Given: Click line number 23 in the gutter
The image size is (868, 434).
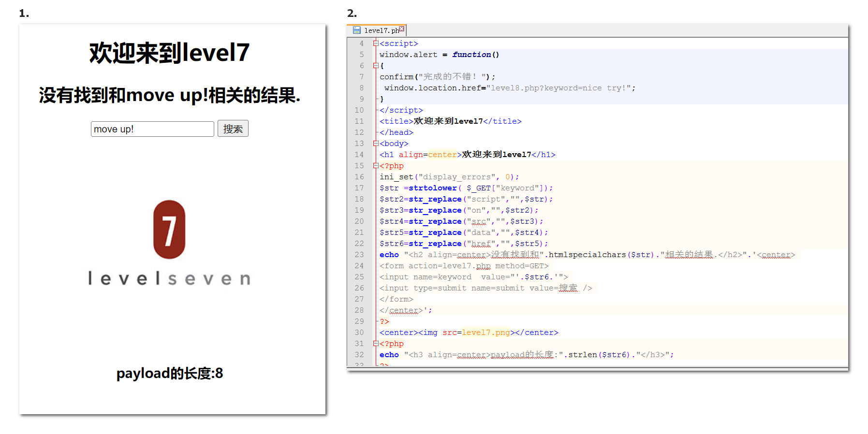Looking at the screenshot, I should coord(359,255).
